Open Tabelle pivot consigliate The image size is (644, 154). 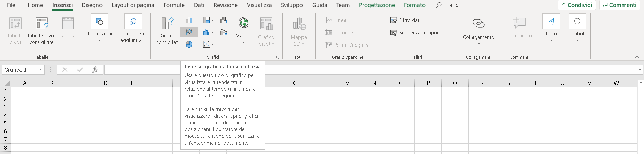click(42, 31)
